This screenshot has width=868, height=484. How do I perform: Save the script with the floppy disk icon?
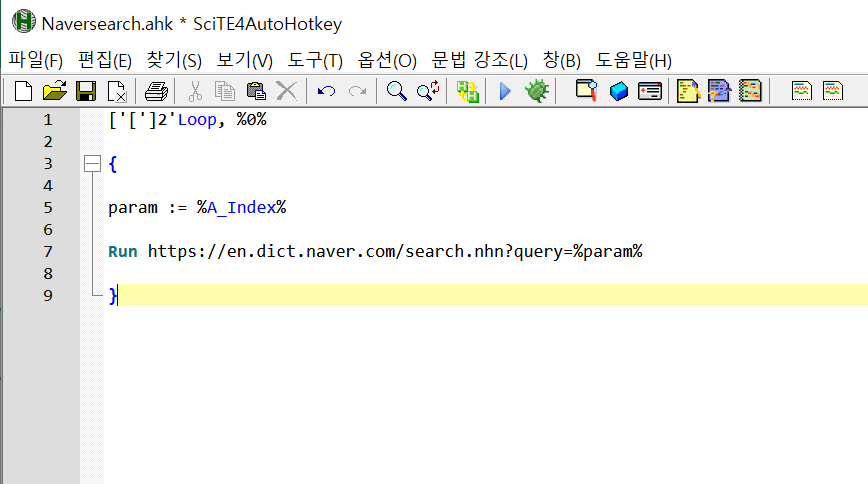(x=86, y=91)
